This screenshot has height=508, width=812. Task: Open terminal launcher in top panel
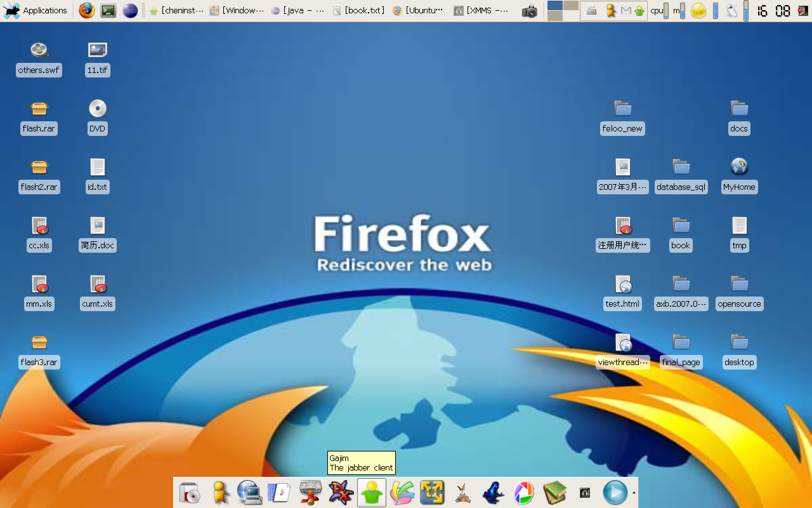[x=108, y=11]
